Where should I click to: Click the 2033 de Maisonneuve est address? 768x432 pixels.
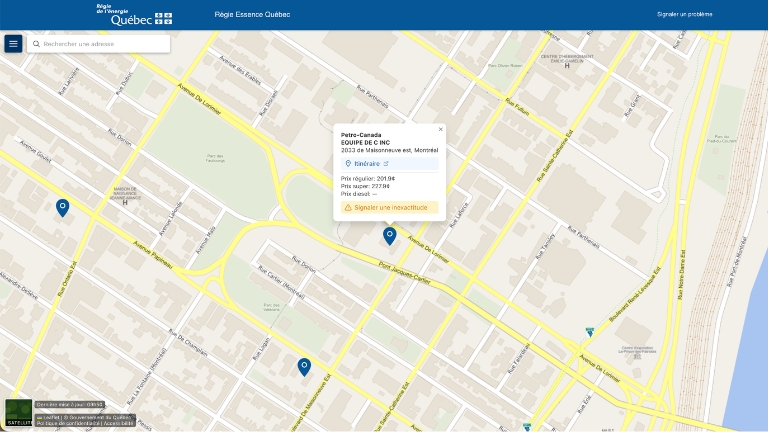[x=389, y=150]
